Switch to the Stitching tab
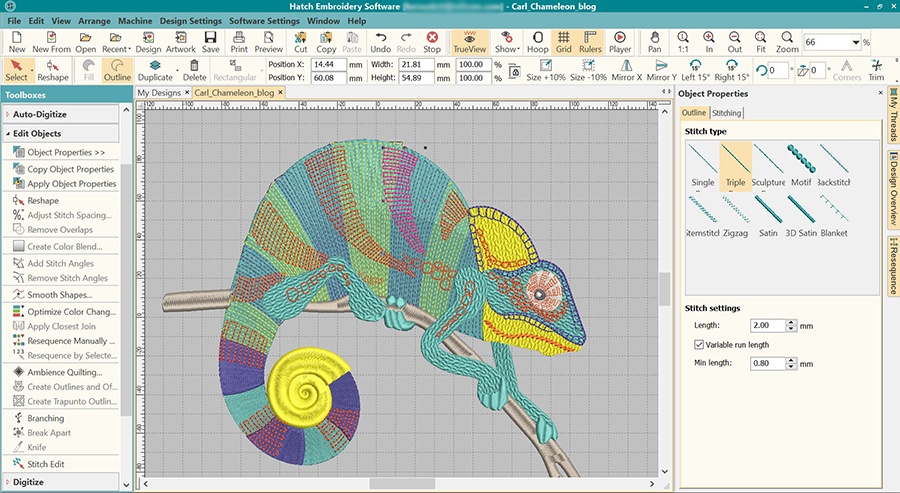This screenshot has width=900, height=493. (x=726, y=113)
